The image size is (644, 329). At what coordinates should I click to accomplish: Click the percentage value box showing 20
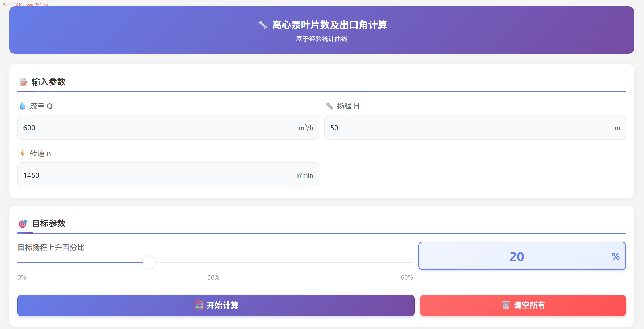pos(522,256)
